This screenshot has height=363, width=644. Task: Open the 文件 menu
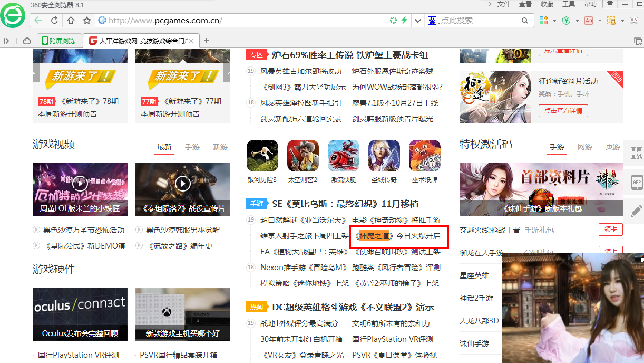pyautogui.click(x=504, y=4)
